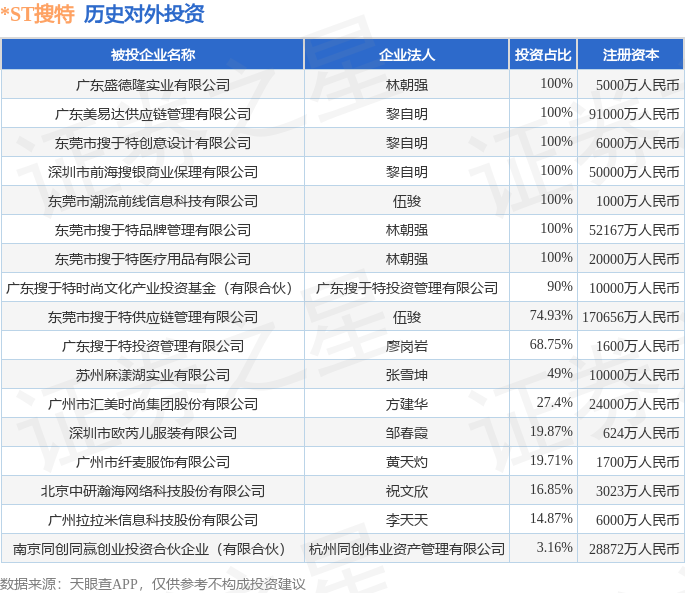Click legal person 黎自明 in 广东美易达 row
Screen dimensions: 685x593
(407, 114)
